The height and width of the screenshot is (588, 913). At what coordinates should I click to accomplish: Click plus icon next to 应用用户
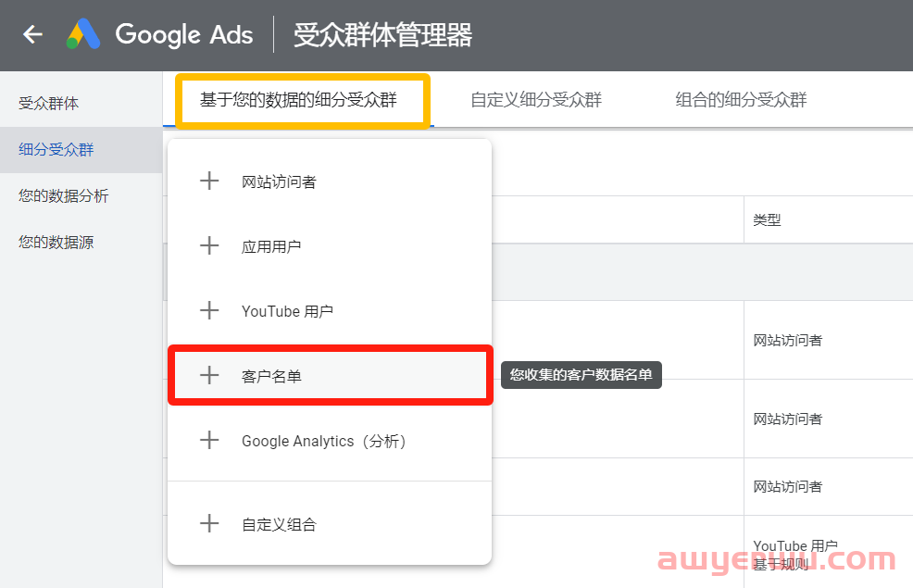[x=209, y=245]
